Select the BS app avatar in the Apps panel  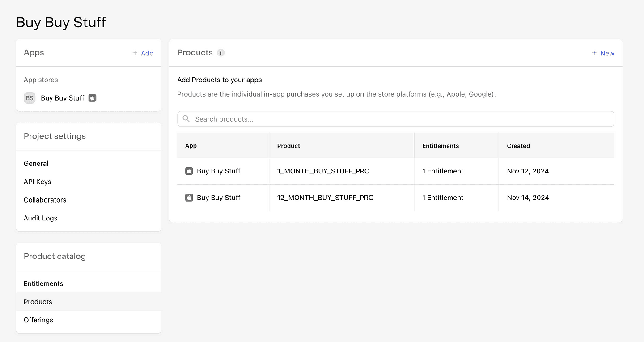click(x=29, y=98)
